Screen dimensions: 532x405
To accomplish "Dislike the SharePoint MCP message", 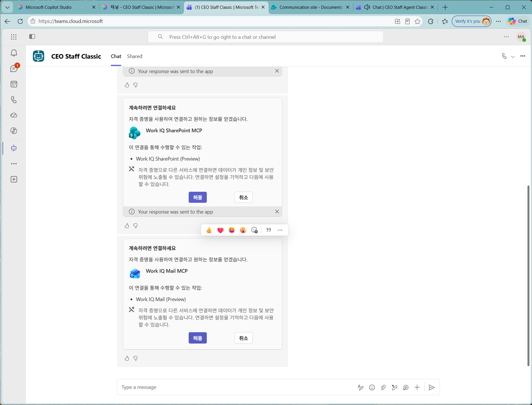I will 135,226.
